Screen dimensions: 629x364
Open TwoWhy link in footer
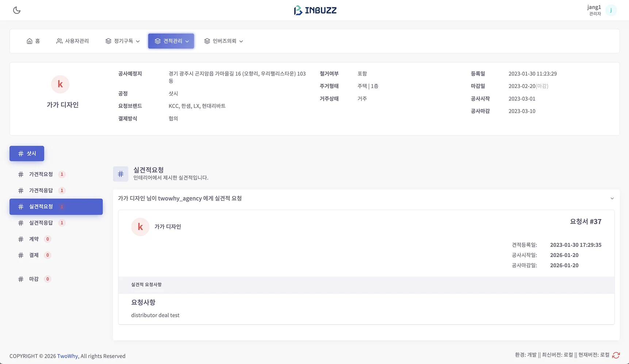pyautogui.click(x=68, y=356)
